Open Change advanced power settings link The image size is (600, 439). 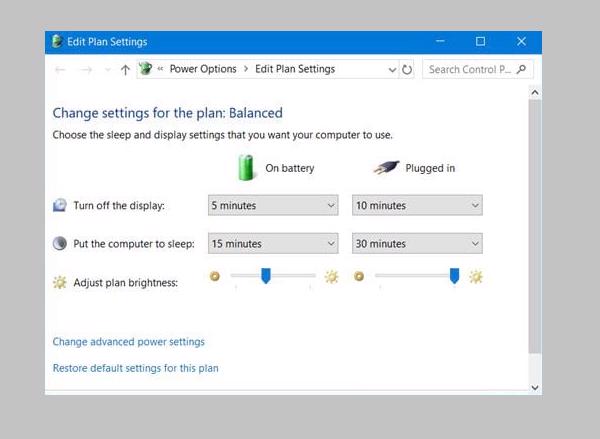click(x=128, y=342)
